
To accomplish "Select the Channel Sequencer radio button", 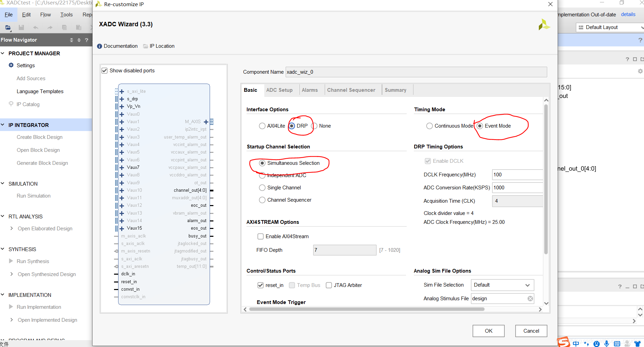I will point(262,200).
